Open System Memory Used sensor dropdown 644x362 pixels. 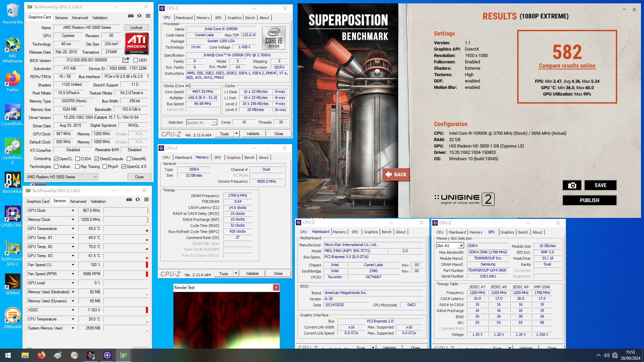click(73, 328)
